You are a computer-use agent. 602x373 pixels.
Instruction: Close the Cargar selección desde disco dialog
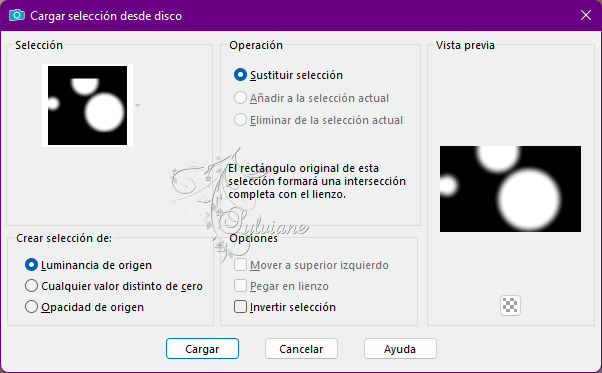pos(586,15)
